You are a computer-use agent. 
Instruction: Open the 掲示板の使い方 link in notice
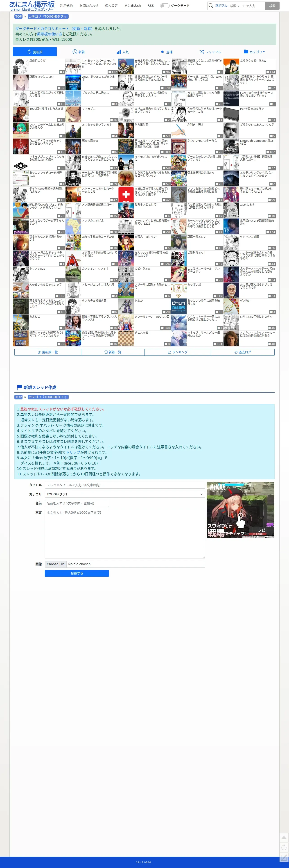pos(50,34)
